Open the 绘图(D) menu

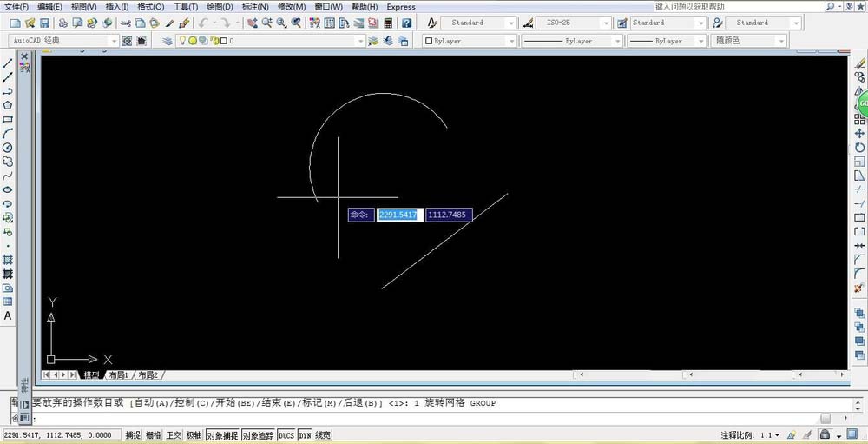click(x=220, y=7)
